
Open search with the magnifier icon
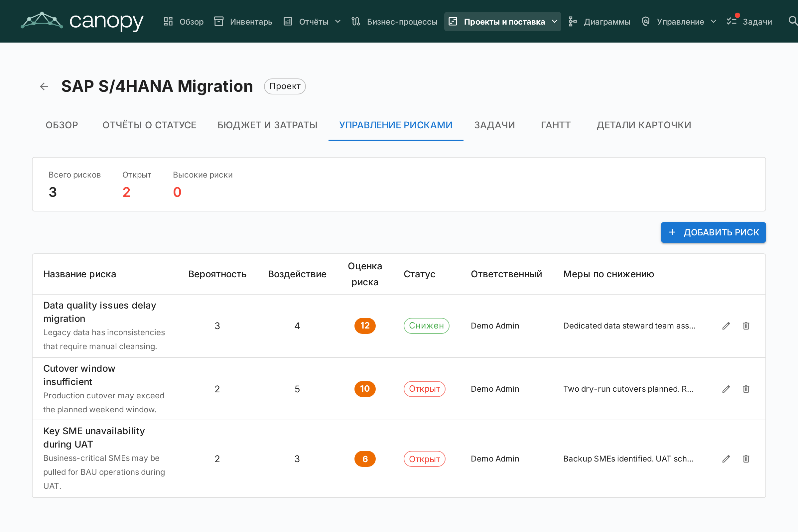tap(793, 21)
